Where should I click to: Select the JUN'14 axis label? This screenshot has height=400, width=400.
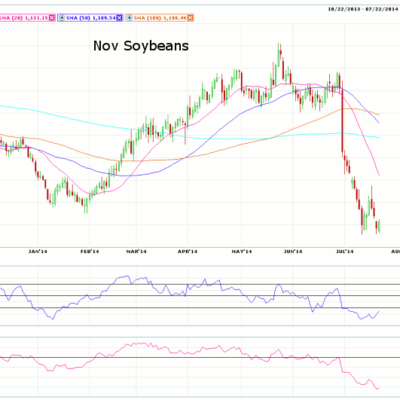(x=293, y=251)
